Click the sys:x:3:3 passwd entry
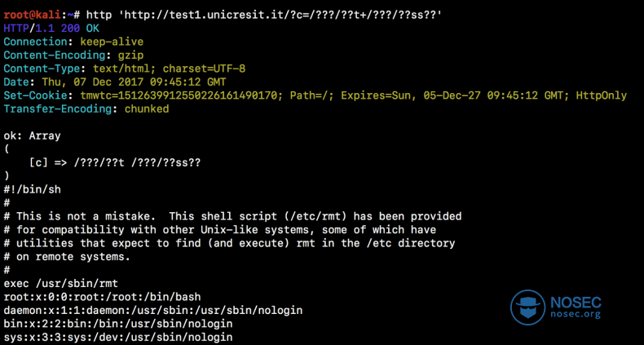644x345 pixels. pos(118,337)
